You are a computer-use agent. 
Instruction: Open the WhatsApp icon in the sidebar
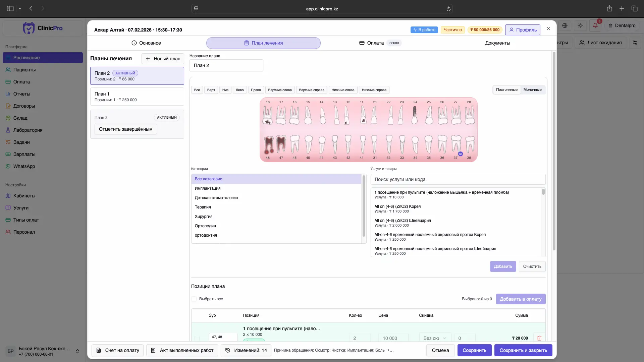tap(8, 166)
